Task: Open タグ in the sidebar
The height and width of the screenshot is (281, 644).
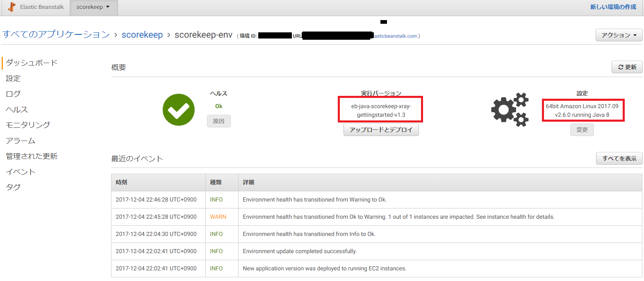Action: click(13, 187)
